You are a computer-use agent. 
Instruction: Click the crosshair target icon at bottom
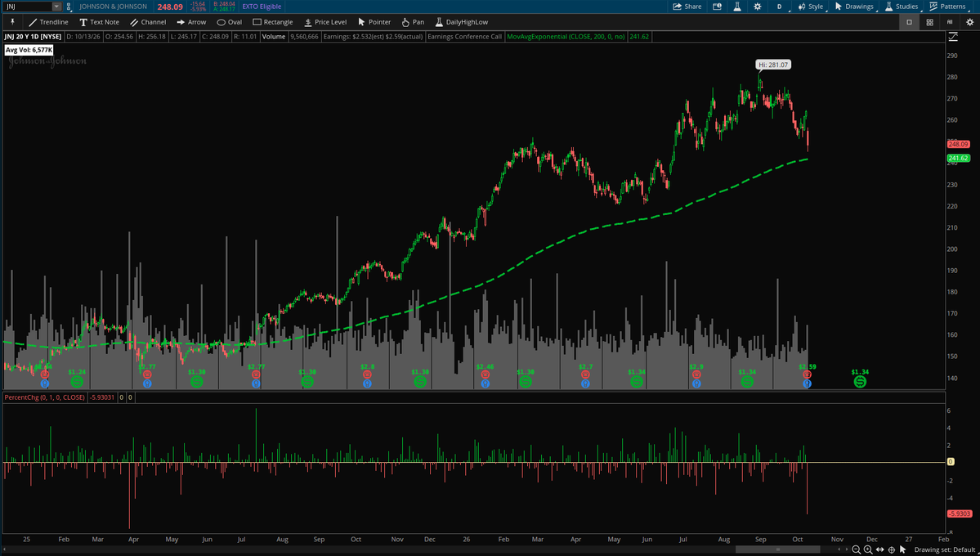891,549
